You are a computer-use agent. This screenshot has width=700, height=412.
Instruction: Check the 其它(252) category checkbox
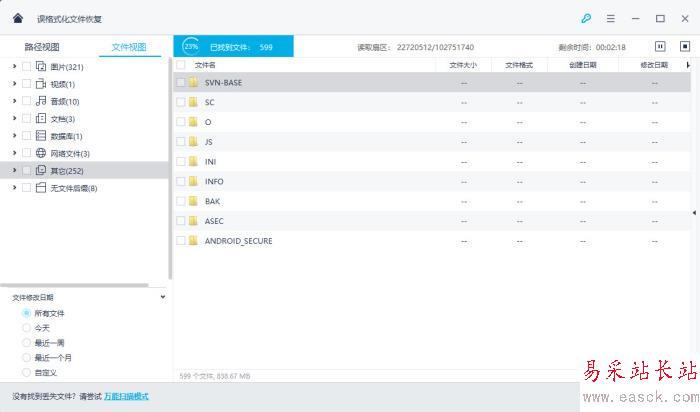tap(26, 171)
